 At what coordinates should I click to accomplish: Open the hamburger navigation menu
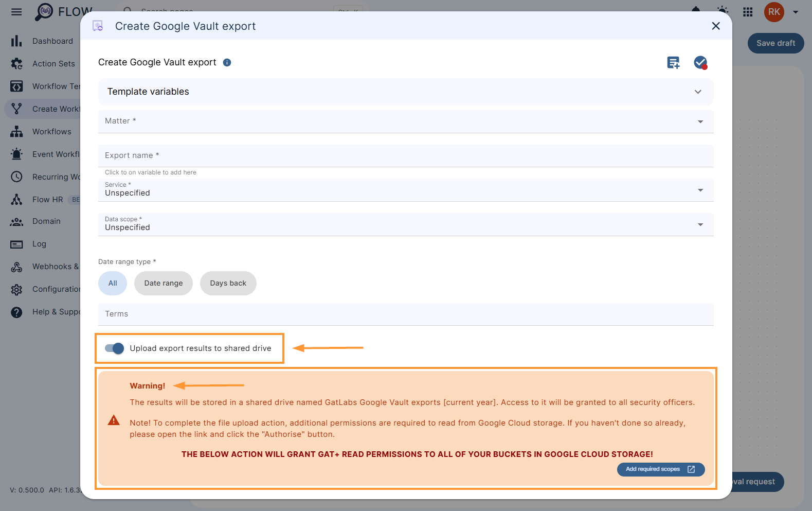click(16, 12)
